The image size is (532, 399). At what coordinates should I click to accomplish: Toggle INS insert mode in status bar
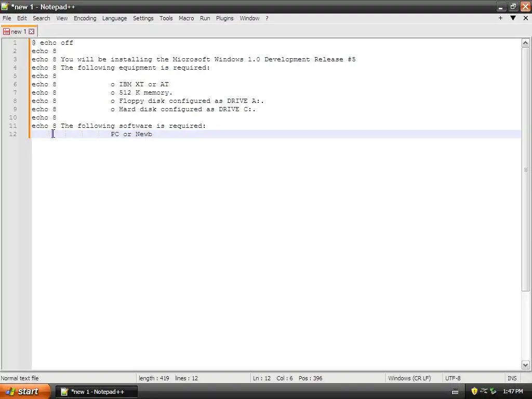[x=512, y=378]
